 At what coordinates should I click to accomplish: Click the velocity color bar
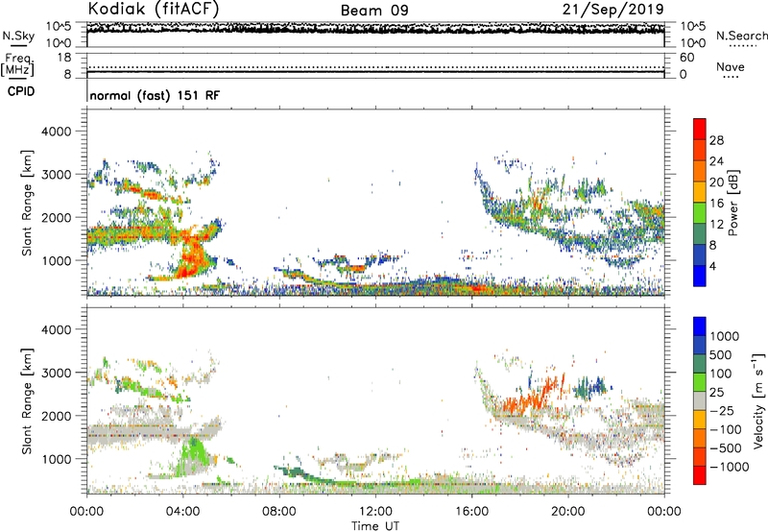pos(700,400)
